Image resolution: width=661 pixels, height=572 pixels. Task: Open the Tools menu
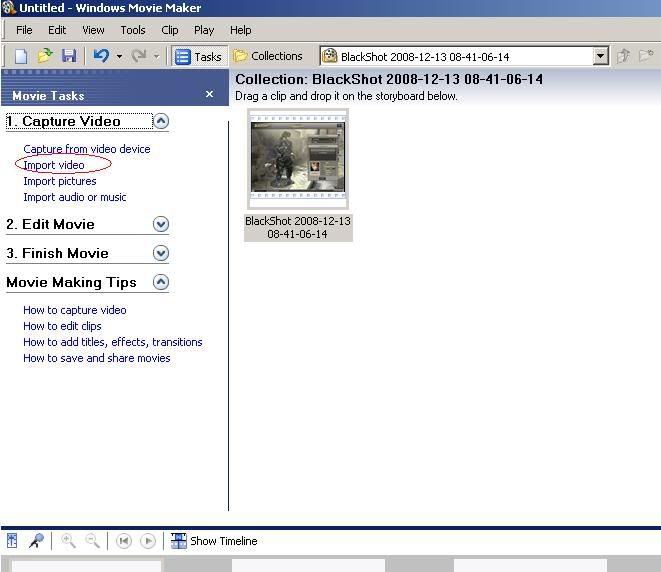click(x=133, y=30)
